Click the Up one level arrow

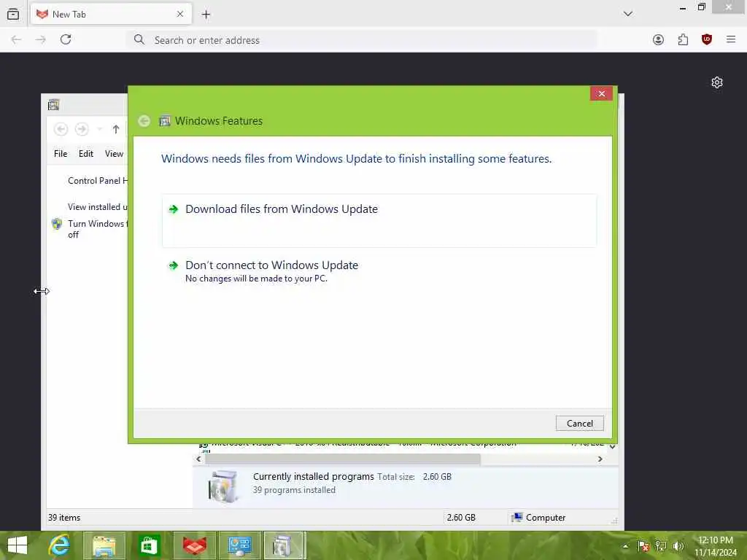pos(115,129)
